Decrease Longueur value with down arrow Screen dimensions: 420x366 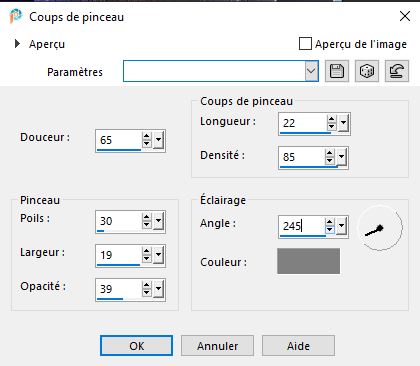331,127
